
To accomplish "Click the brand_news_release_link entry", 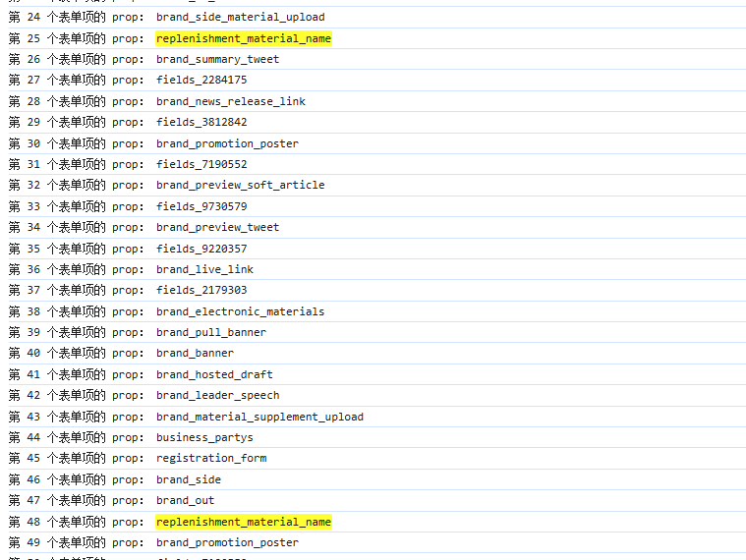I will coord(230,101).
